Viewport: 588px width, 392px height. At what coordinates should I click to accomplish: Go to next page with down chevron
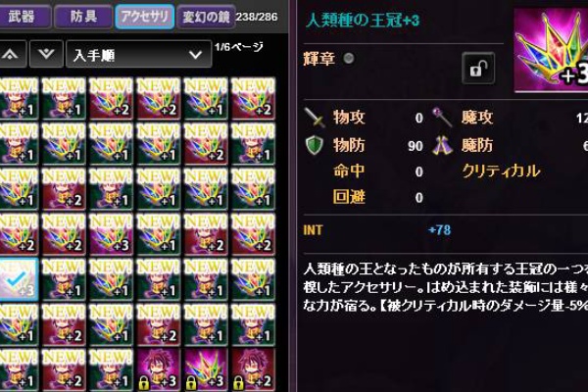[46, 55]
